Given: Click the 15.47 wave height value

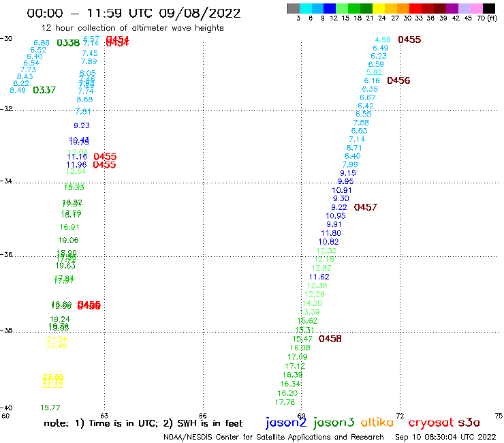Looking at the screenshot, I should (x=302, y=339).
